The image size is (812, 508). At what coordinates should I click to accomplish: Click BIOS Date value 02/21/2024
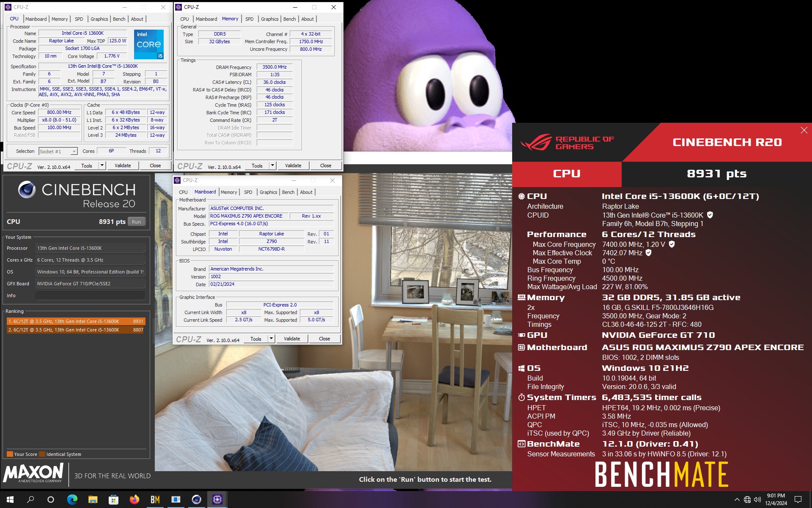tap(271, 284)
